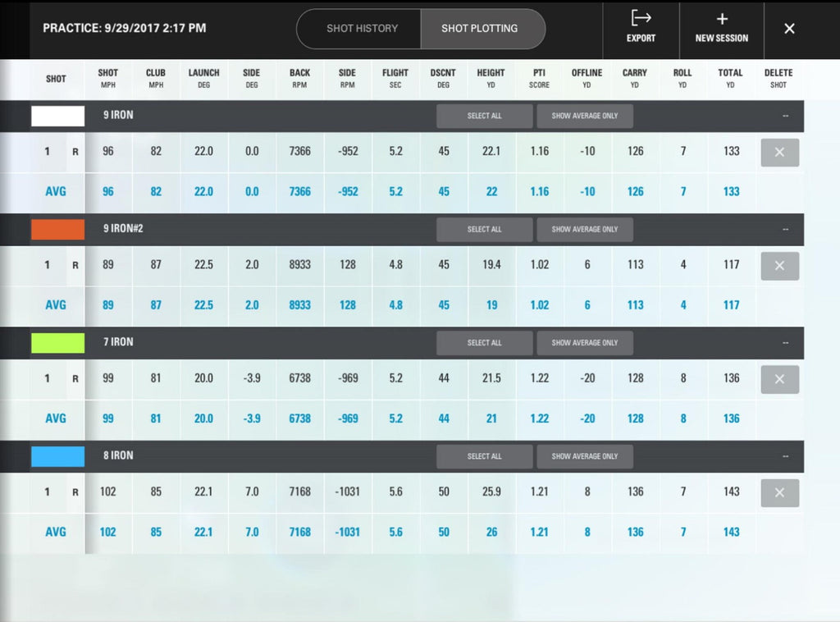Click the blue 8 IRON color swatch
Viewport: 840px width, 622px height.
tap(58, 456)
